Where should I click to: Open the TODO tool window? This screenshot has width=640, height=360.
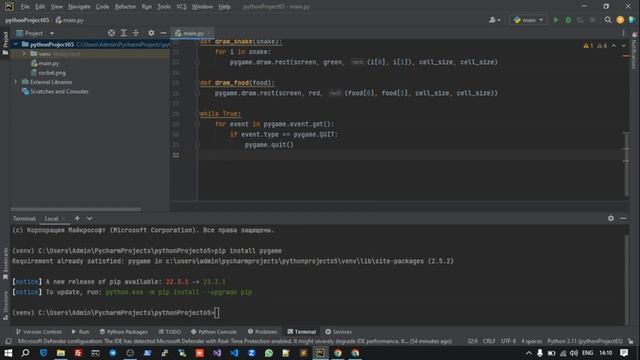click(x=169, y=331)
